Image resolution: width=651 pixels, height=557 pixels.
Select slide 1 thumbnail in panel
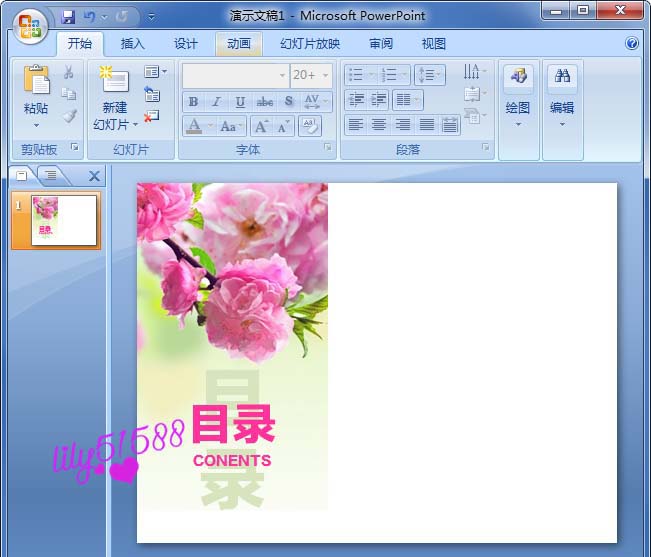click(56, 220)
